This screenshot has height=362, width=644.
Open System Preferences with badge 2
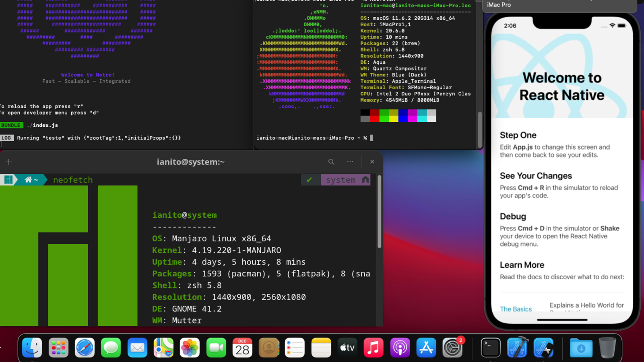[452, 347]
